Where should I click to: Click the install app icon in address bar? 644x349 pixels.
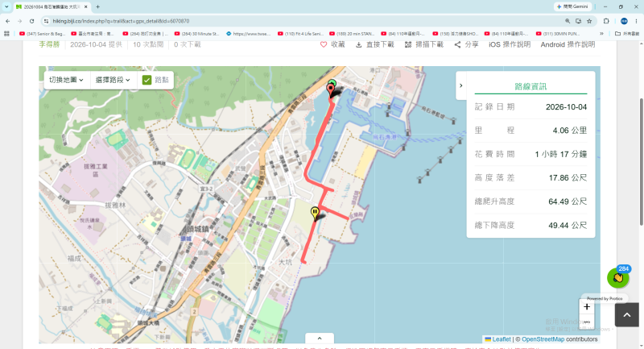(x=578, y=21)
